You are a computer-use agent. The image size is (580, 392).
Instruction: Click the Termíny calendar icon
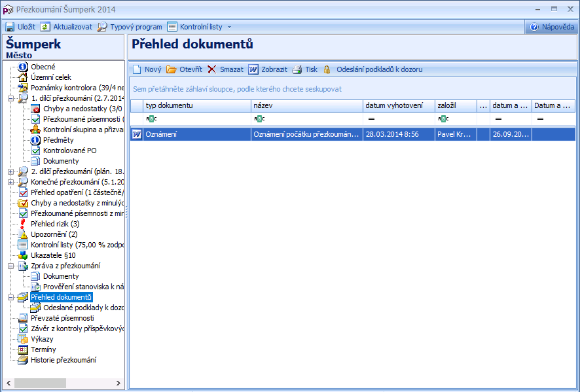[x=23, y=349]
